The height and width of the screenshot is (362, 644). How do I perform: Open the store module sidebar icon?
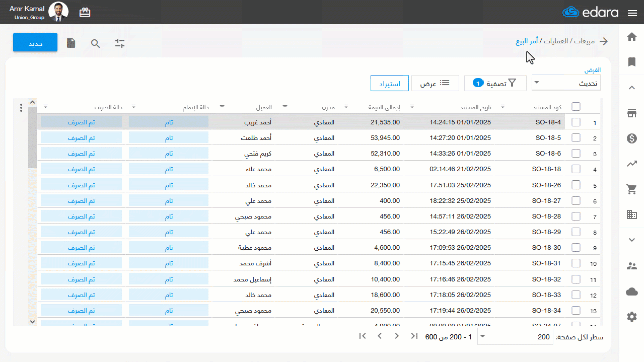coord(632,113)
